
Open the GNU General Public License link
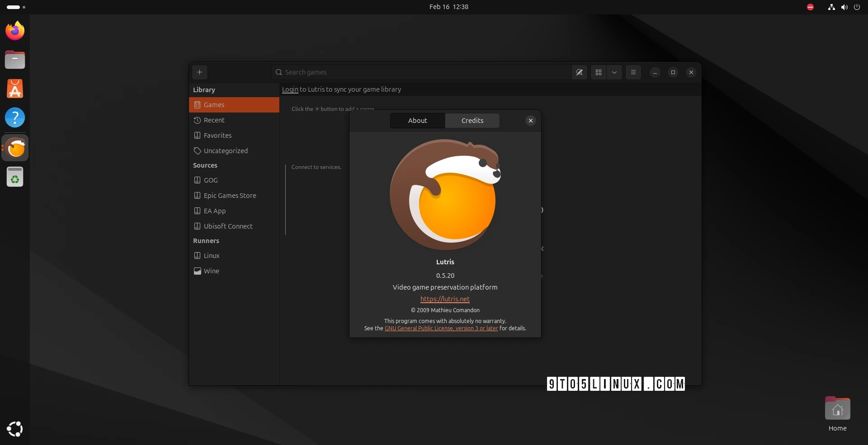(441, 328)
